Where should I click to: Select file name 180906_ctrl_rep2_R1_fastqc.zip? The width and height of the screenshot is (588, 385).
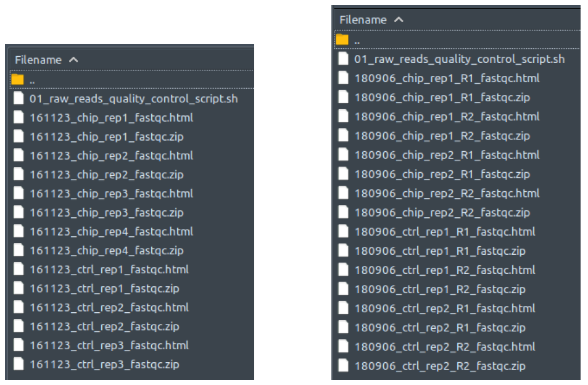pos(440,328)
